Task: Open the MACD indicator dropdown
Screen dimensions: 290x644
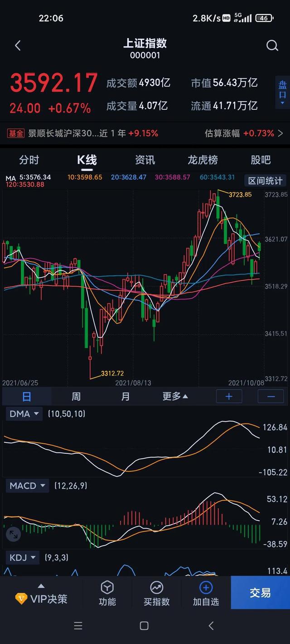Action: [x=27, y=486]
